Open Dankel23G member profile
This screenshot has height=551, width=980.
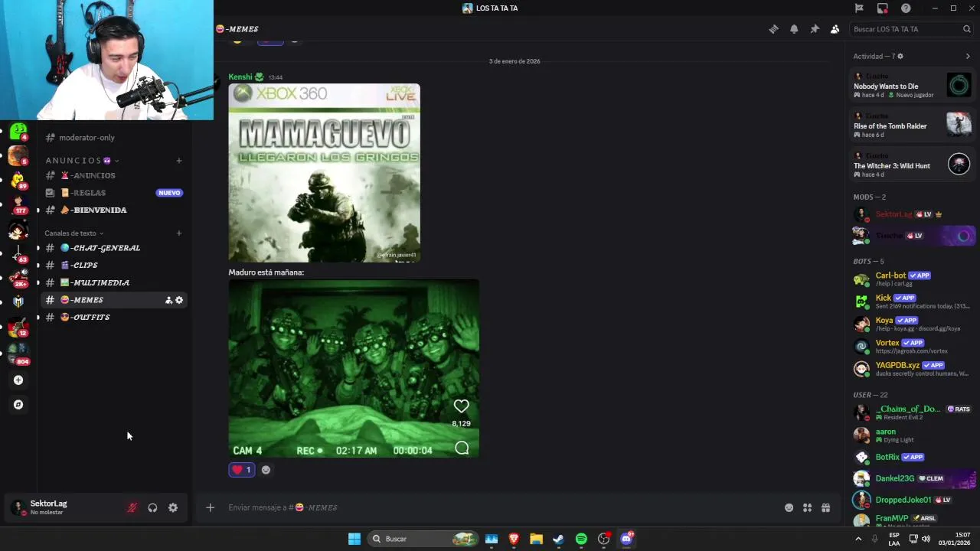tap(913, 478)
